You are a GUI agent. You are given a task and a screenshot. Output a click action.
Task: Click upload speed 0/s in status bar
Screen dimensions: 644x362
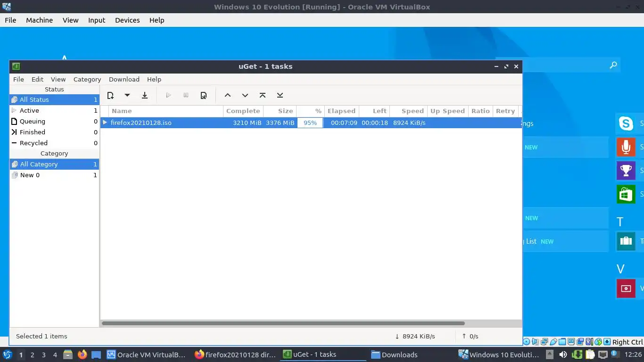(470, 336)
